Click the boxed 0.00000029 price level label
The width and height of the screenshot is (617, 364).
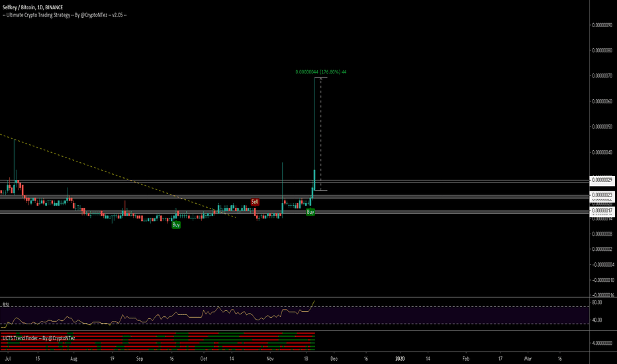[x=602, y=180]
